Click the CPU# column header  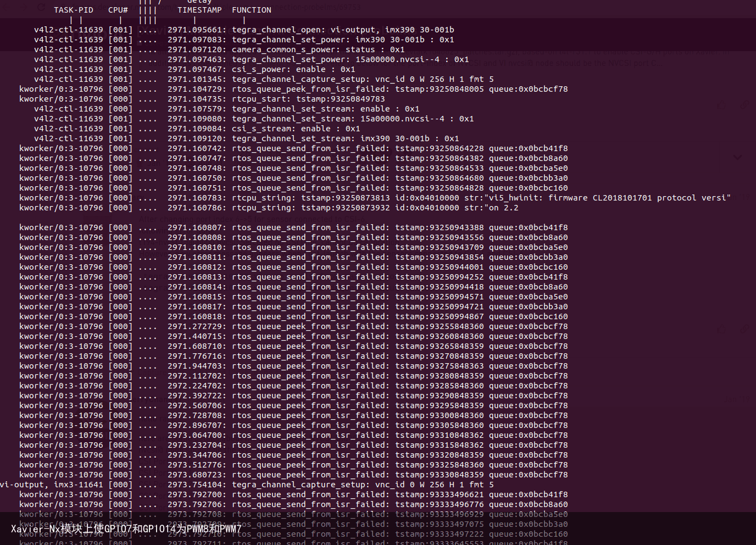(x=118, y=10)
